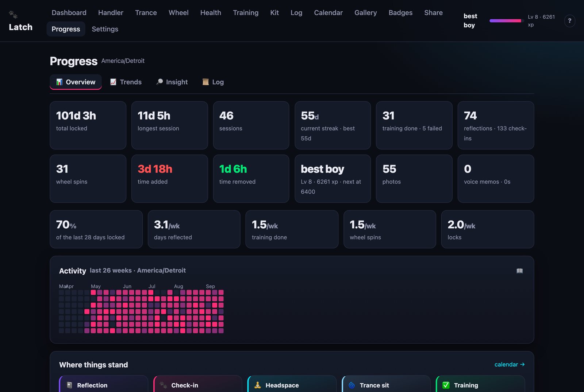
Task: Click the 11d 5h longest session card
Action: point(170,125)
